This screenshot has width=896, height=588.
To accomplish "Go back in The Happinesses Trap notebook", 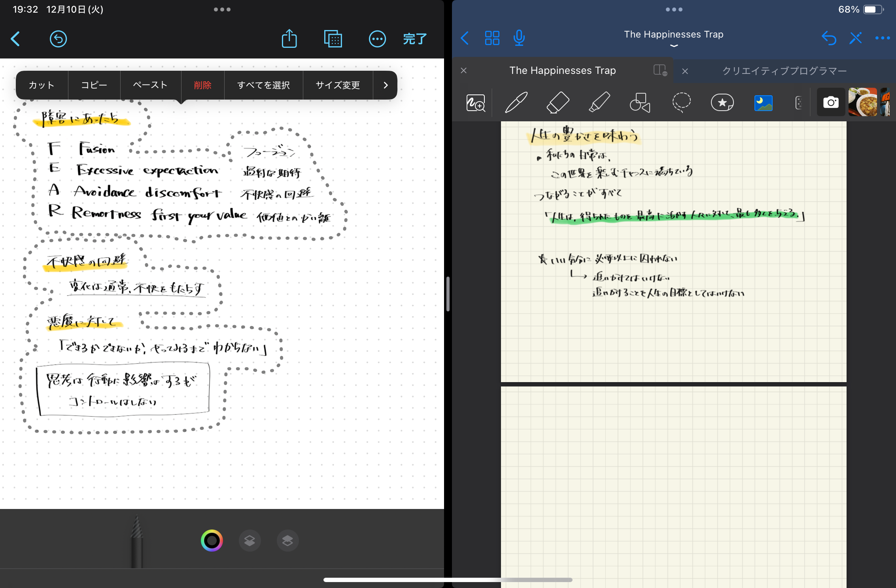I will coord(465,38).
